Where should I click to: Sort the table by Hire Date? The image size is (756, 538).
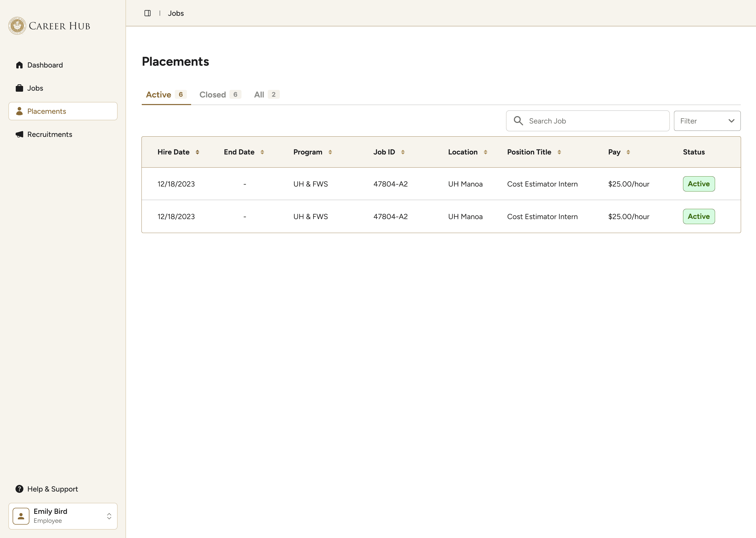(x=197, y=152)
